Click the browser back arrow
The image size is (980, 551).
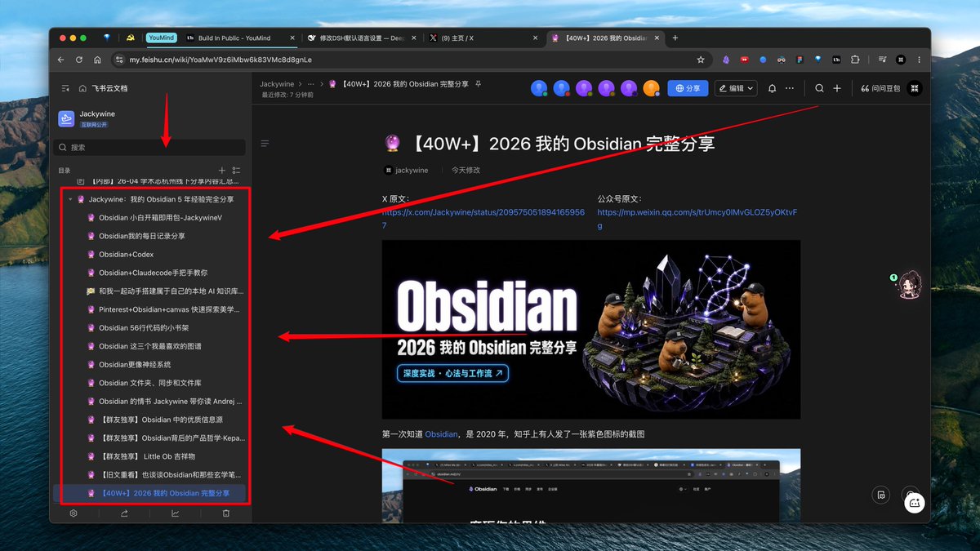[61, 60]
